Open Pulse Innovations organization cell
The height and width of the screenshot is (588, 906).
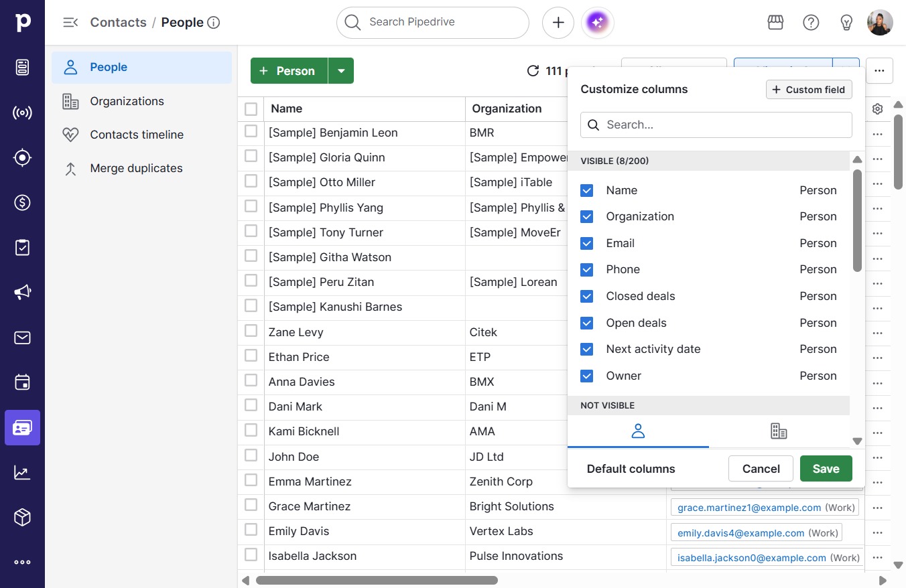click(516, 556)
